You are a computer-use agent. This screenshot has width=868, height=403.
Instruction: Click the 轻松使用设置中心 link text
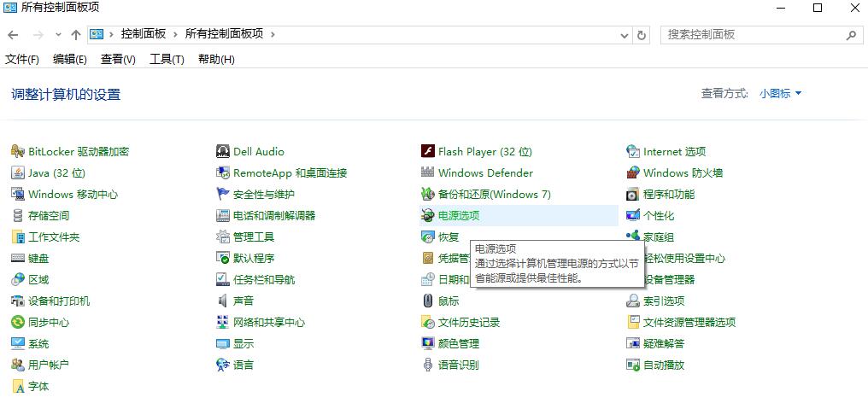click(x=685, y=259)
